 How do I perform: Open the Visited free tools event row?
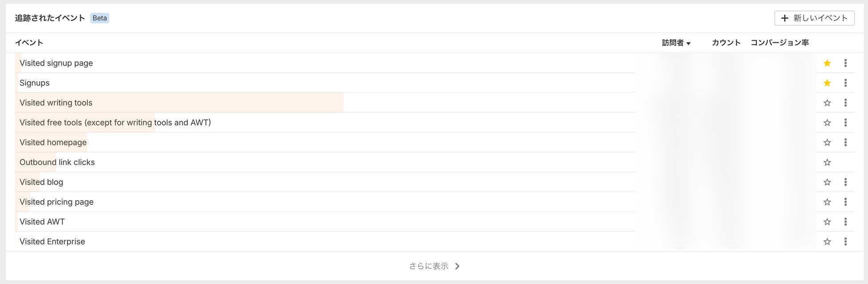115,123
